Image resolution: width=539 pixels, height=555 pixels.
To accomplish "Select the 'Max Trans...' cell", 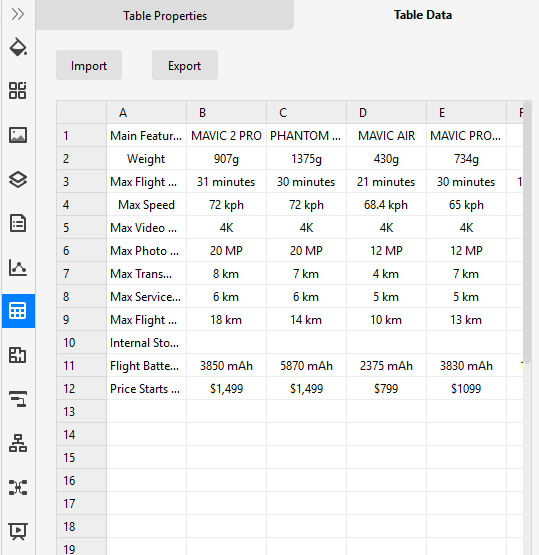I will point(147,274).
